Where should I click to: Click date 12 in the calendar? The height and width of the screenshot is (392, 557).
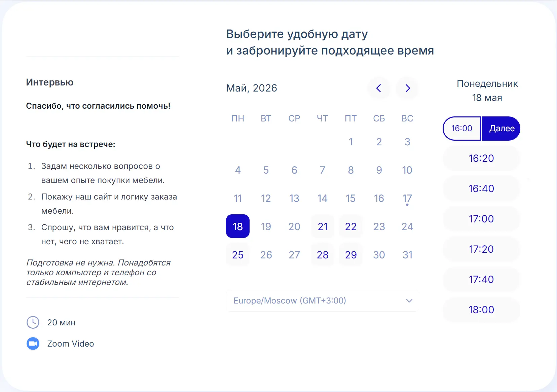coord(266,198)
